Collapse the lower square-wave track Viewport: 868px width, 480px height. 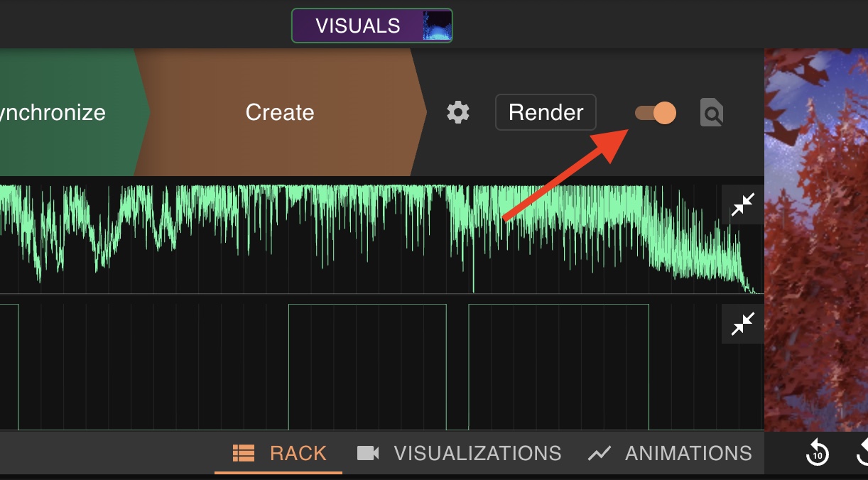coord(743,324)
